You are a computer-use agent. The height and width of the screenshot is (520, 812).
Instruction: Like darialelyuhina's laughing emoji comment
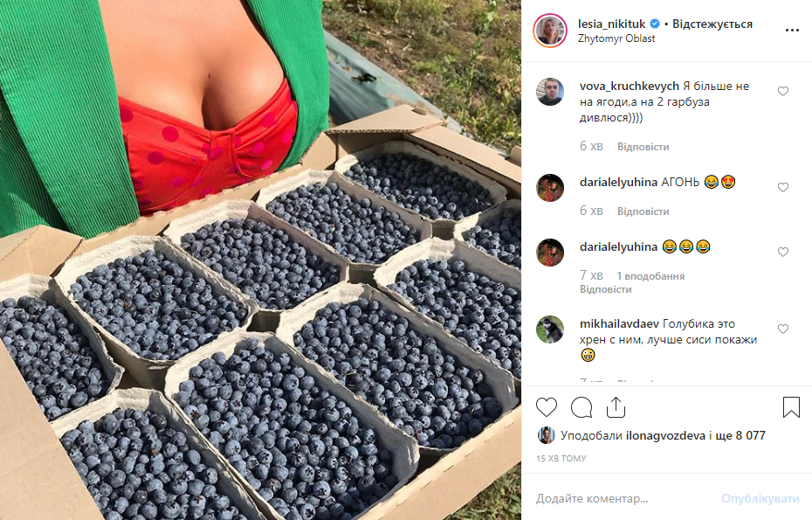(783, 252)
